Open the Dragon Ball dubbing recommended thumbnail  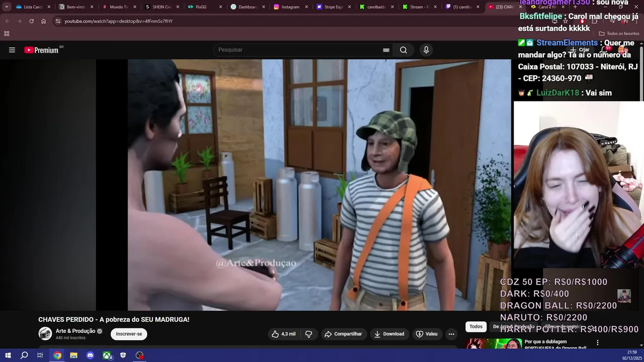coord(494,344)
